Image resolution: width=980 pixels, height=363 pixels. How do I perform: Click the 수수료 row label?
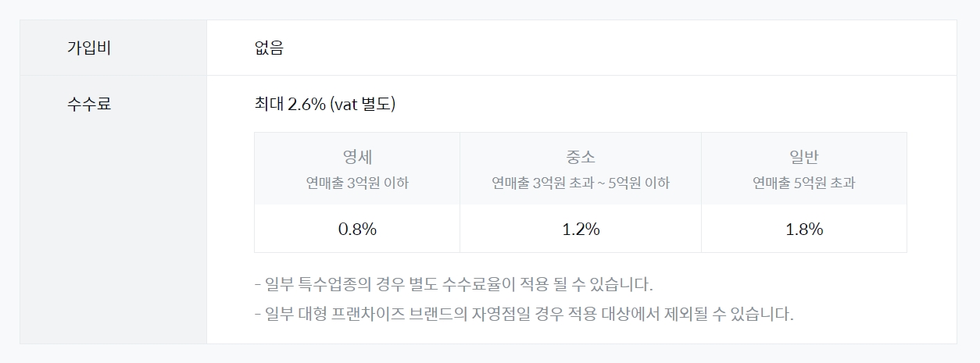(x=89, y=104)
